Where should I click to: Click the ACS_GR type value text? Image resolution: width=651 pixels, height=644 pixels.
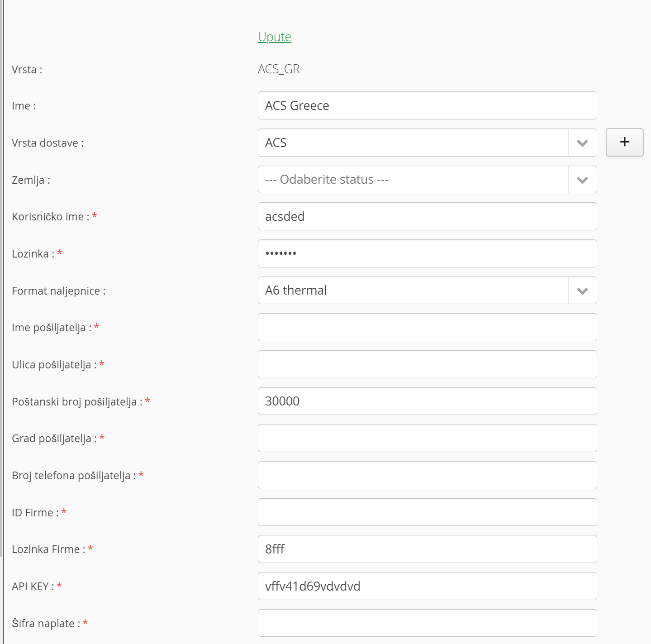pyautogui.click(x=279, y=69)
